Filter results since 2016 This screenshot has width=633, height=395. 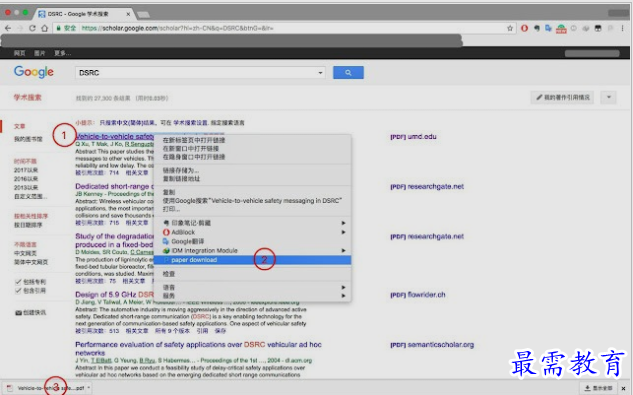pos(26,179)
